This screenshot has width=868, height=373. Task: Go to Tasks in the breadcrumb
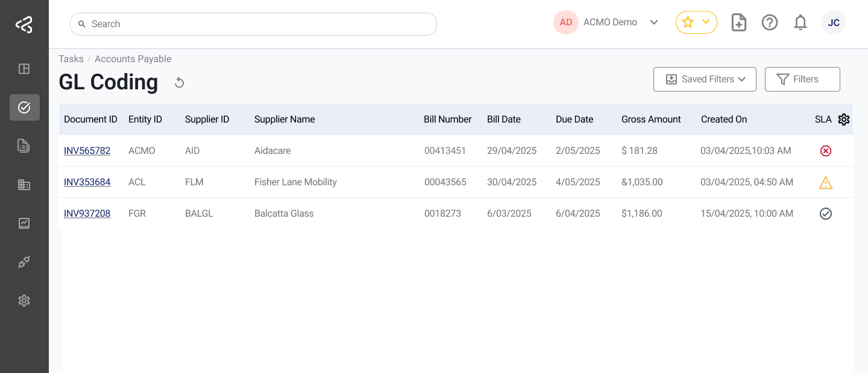71,59
